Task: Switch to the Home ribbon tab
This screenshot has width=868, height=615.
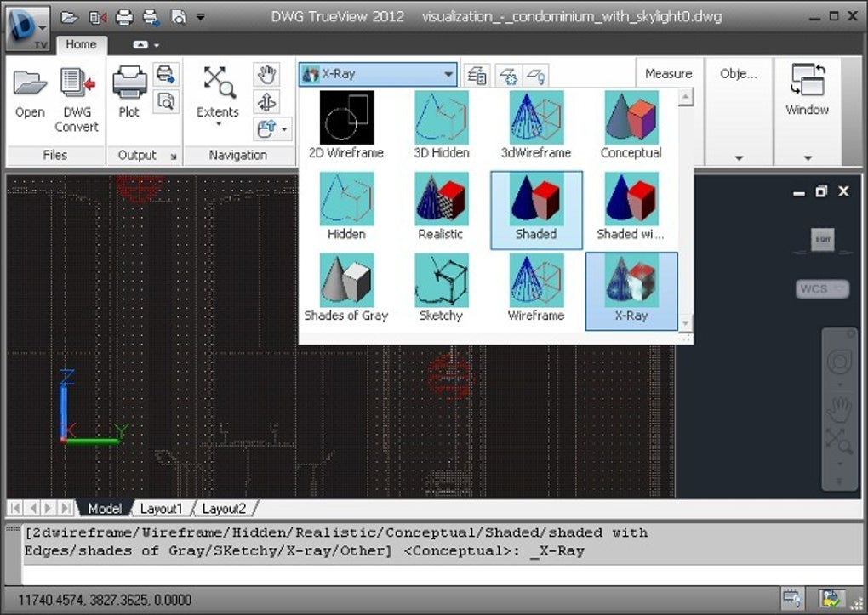Action: point(81,44)
